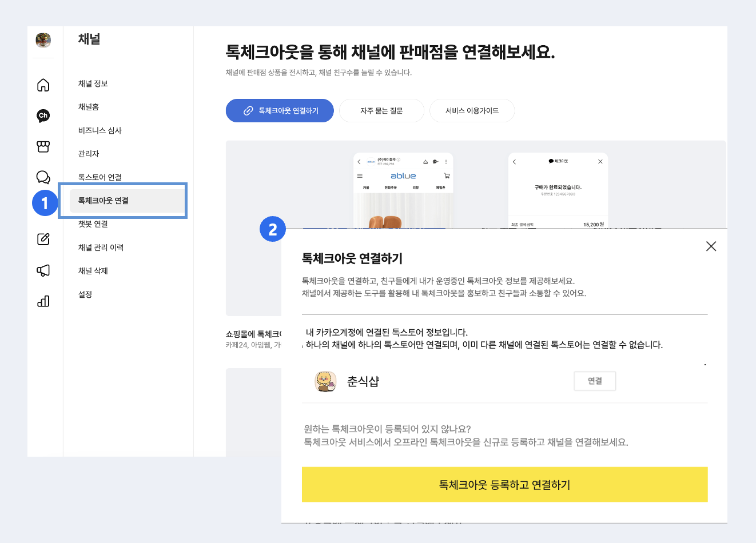Screen dimensions: 756x543
Task: Open the channel (Ch) icon in sidebar
Action: [43, 115]
